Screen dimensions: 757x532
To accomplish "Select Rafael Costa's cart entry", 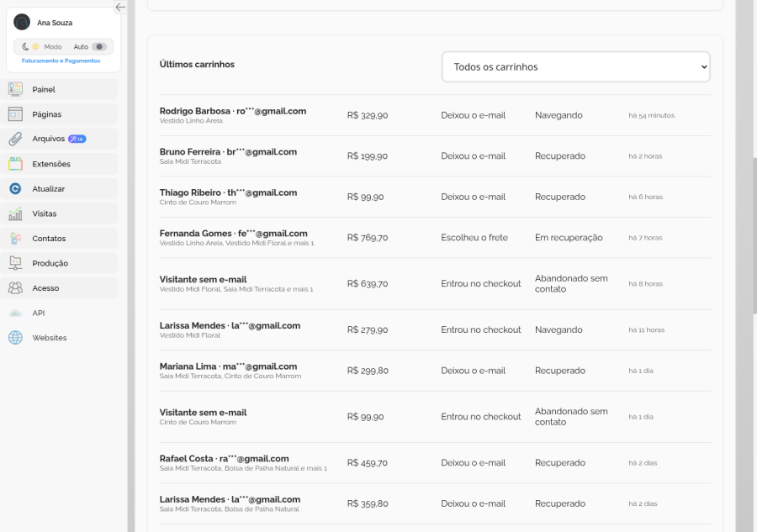I will (x=435, y=463).
